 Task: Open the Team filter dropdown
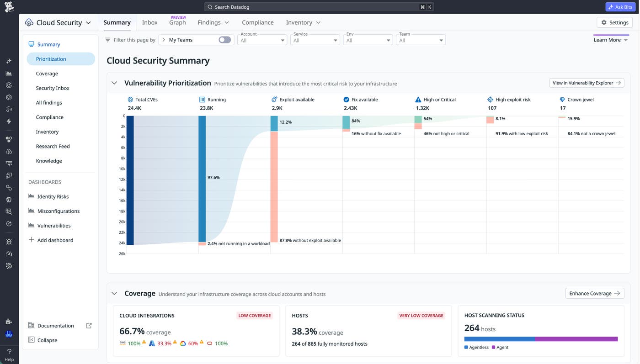(421, 40)
